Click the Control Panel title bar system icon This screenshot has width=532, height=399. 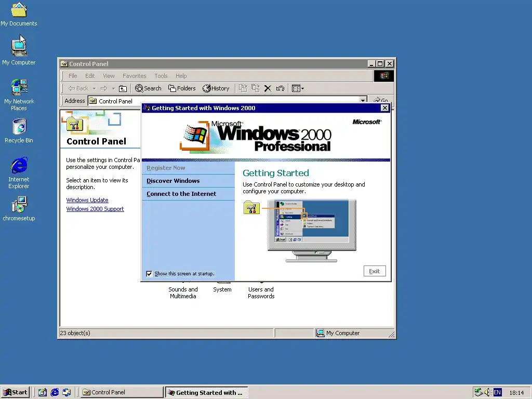point(64,64)
